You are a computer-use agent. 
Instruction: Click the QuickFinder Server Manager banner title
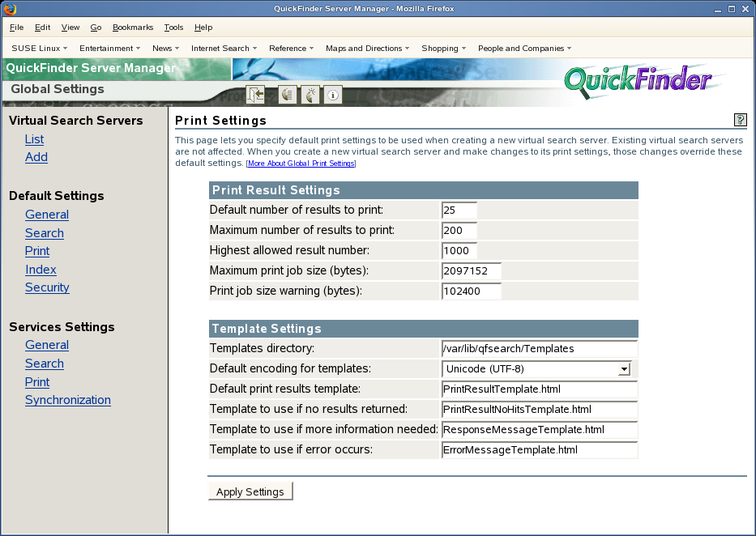point(91,68)
